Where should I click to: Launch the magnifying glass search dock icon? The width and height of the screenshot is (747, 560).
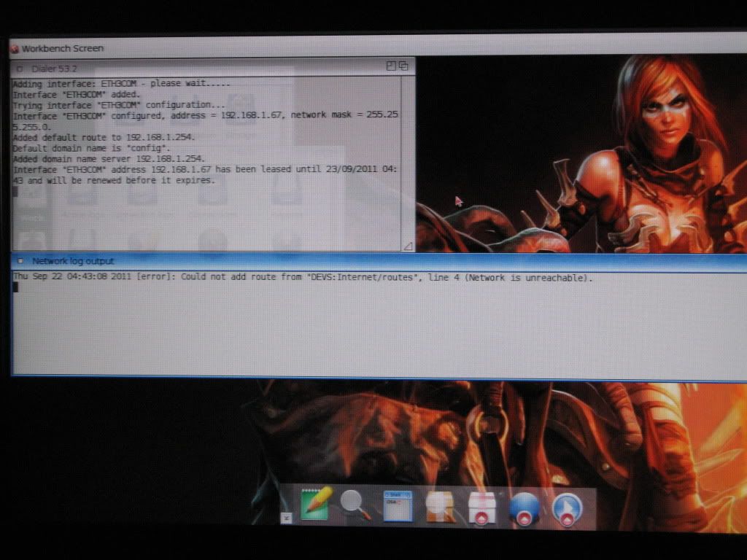(356, 505)
